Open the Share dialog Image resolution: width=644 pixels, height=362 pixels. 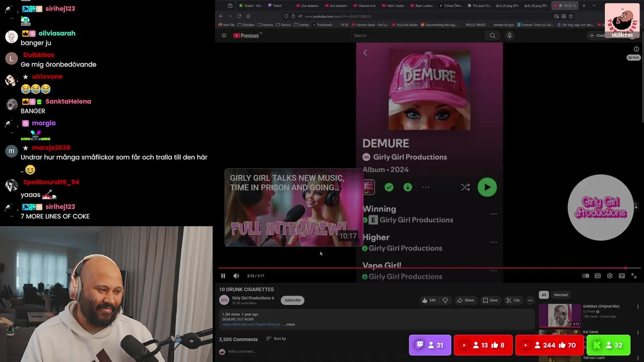pyautogui.click(x=465, y=300)
